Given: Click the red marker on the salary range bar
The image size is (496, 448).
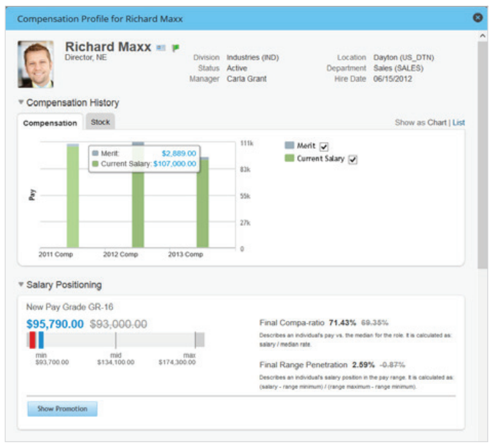Looking at the screenshot, I should point(32,340).
